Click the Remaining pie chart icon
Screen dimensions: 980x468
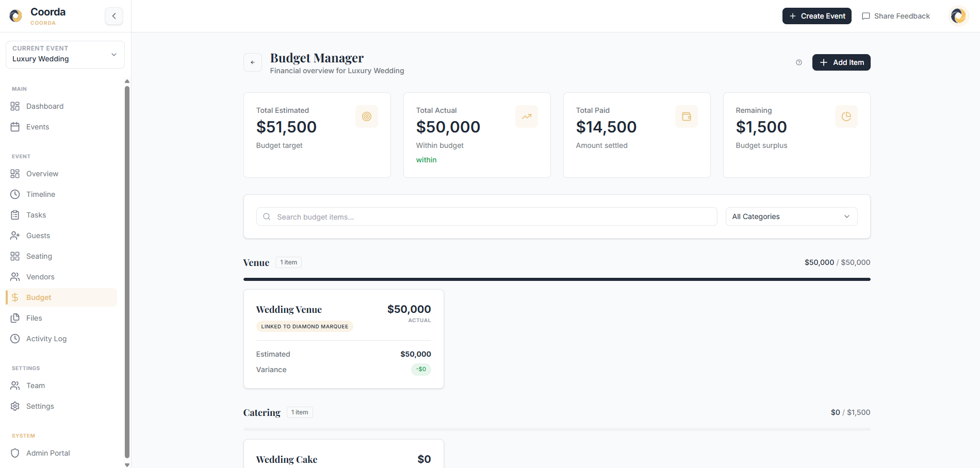846,116
